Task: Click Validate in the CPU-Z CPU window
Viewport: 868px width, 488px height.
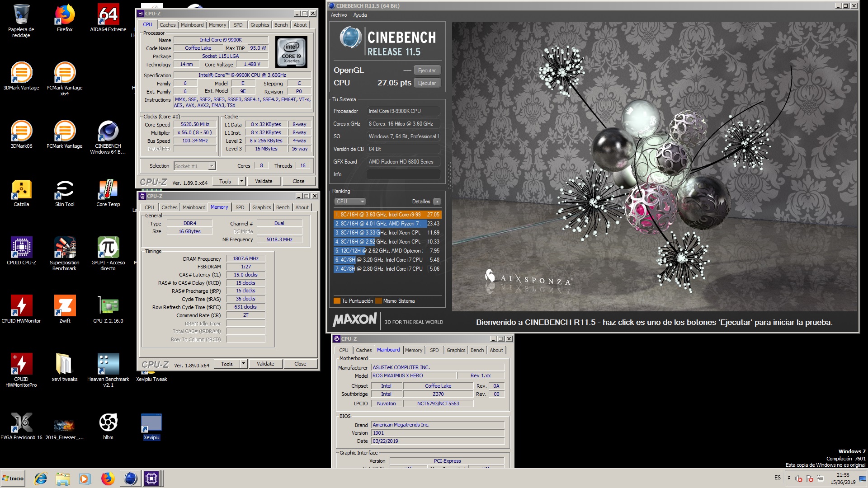Action: point(264,181)
